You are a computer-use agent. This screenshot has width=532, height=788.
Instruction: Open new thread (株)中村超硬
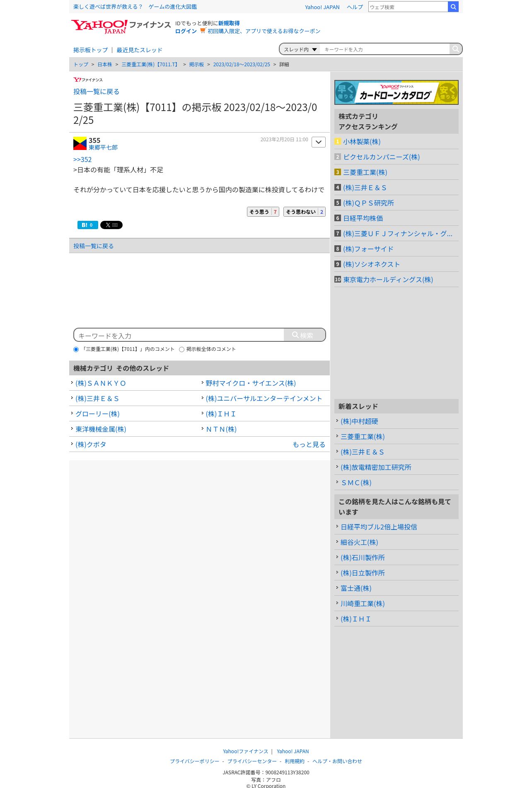tap(359, 421)
